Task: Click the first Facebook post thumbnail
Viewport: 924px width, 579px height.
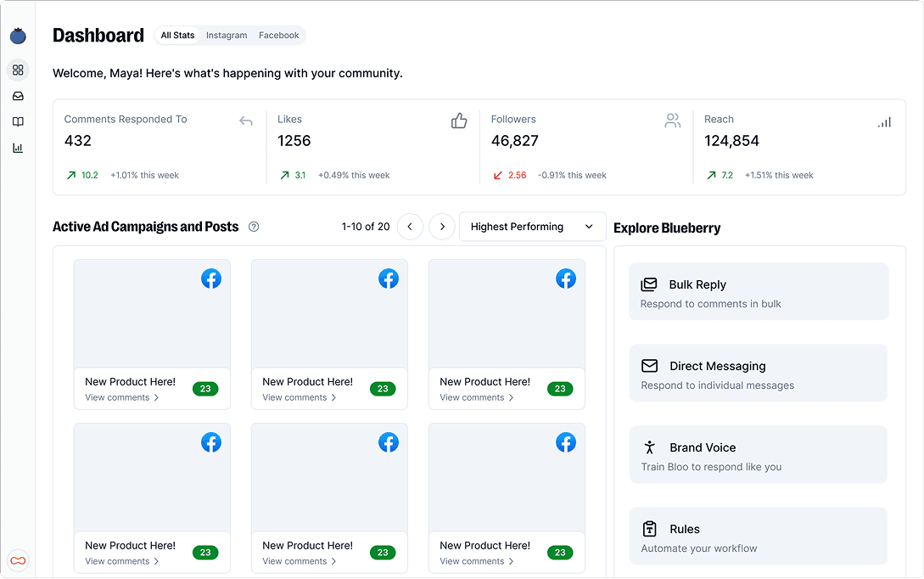Action: (152, 314)
